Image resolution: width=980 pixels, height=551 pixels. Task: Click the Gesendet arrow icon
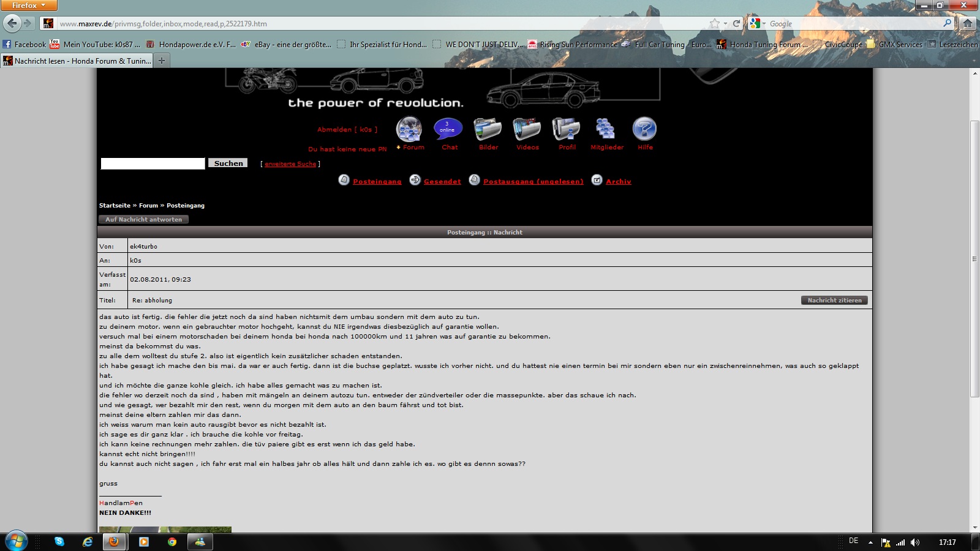point(415,180)
